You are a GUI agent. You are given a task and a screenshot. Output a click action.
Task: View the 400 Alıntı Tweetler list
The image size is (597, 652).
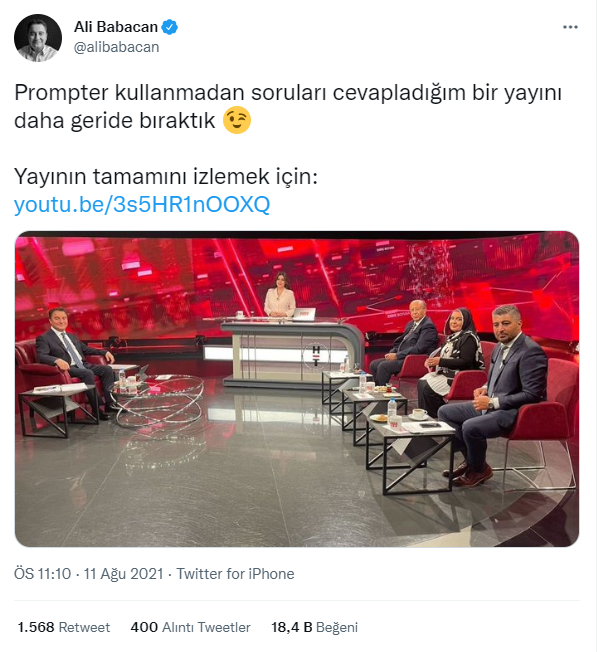190,627
